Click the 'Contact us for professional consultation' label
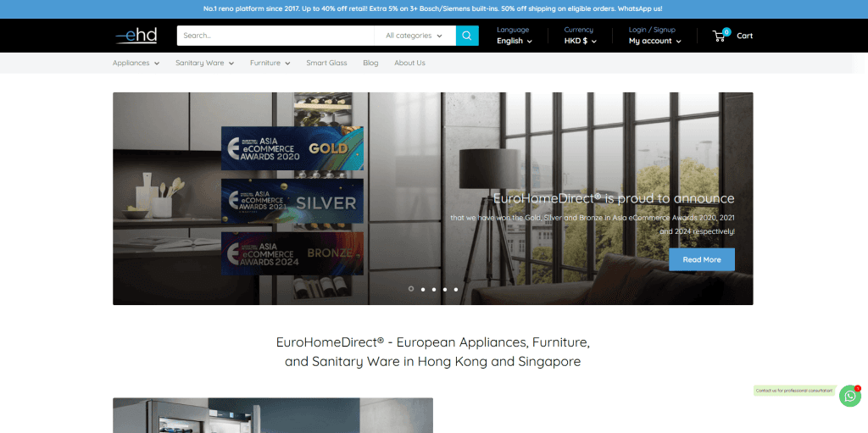Image resolution: width=868 pixels, height=433 pixels. tap(794, 391)
